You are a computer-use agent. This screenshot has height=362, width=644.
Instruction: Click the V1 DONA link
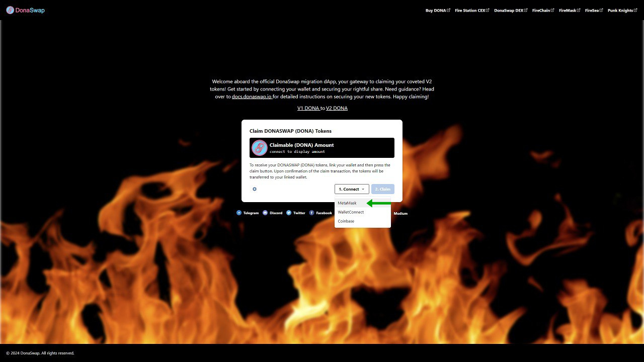[x=308, y=108]
